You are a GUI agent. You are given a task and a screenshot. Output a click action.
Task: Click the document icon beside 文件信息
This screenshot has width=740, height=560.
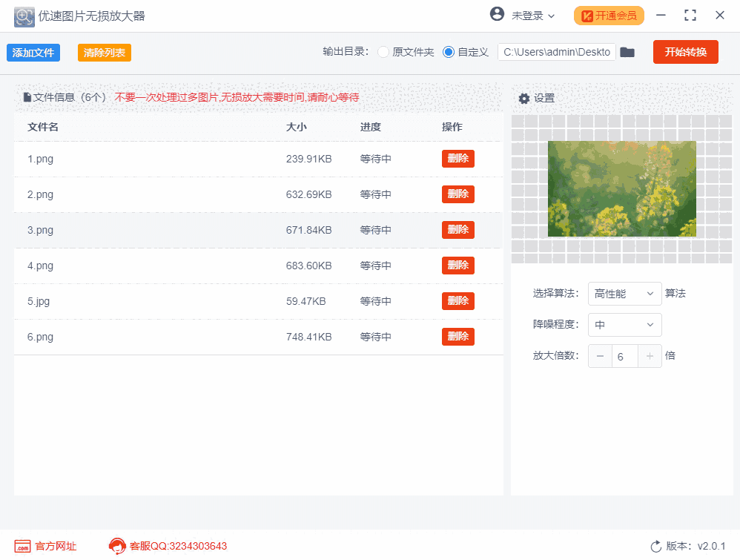tap(26, 97)
